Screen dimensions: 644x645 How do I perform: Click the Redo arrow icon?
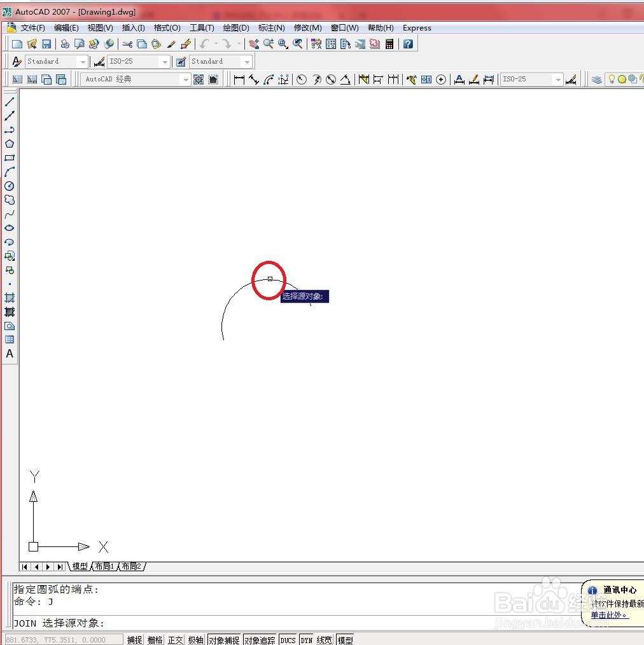click(x=227, y=44)
